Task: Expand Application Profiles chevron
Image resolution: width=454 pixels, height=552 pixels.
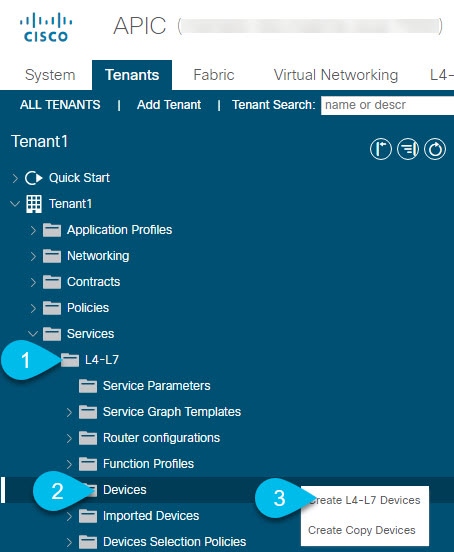Action: pos(33,230)
